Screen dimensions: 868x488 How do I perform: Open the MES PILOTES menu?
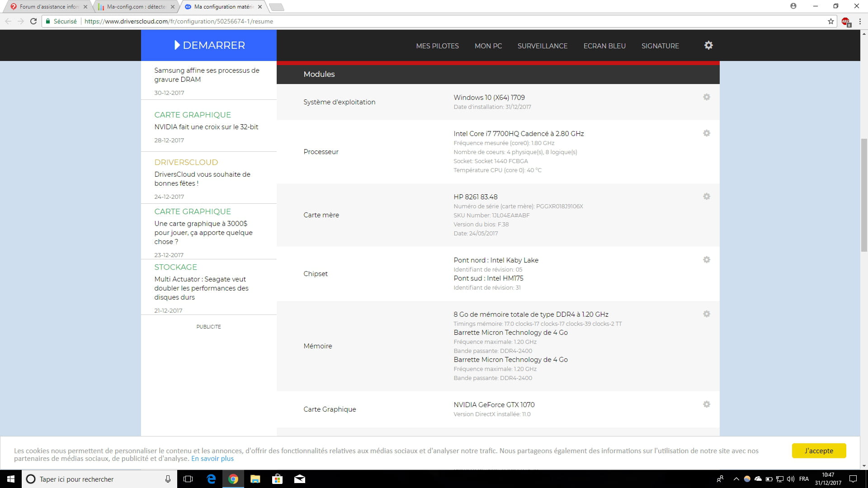437,46
